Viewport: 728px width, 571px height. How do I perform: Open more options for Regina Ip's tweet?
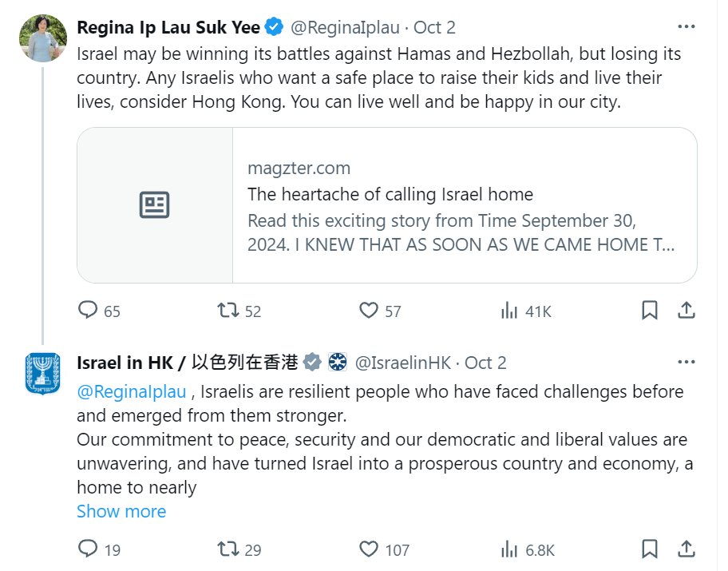[x=686, y=26]
